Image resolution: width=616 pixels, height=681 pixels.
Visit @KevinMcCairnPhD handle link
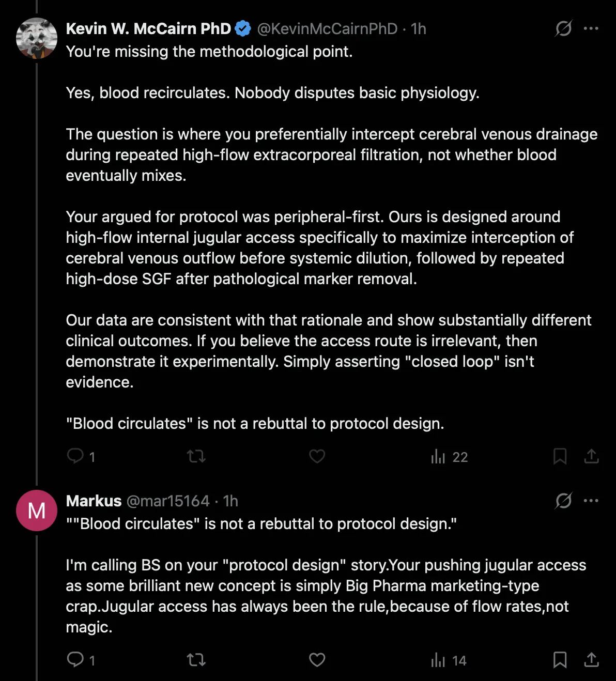327,29
